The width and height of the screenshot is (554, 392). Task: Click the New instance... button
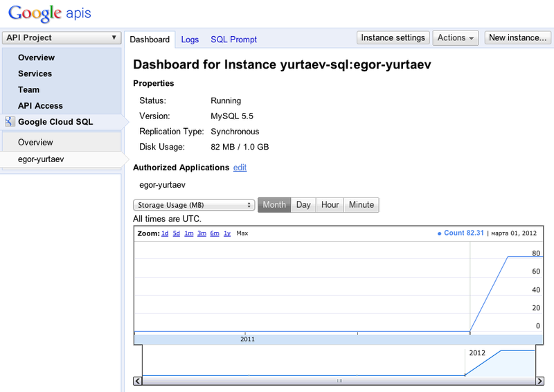517,37
